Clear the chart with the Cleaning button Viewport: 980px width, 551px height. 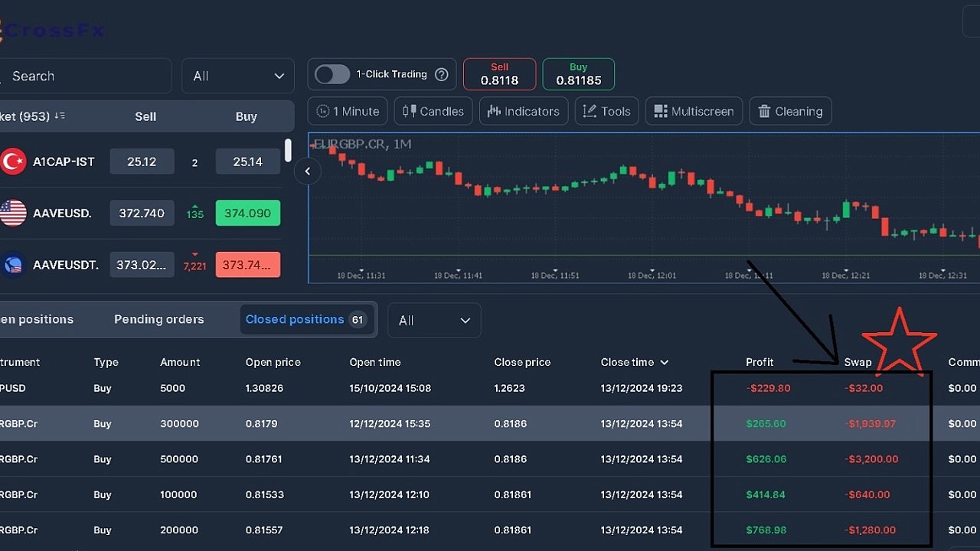click(x=790, y=112)
